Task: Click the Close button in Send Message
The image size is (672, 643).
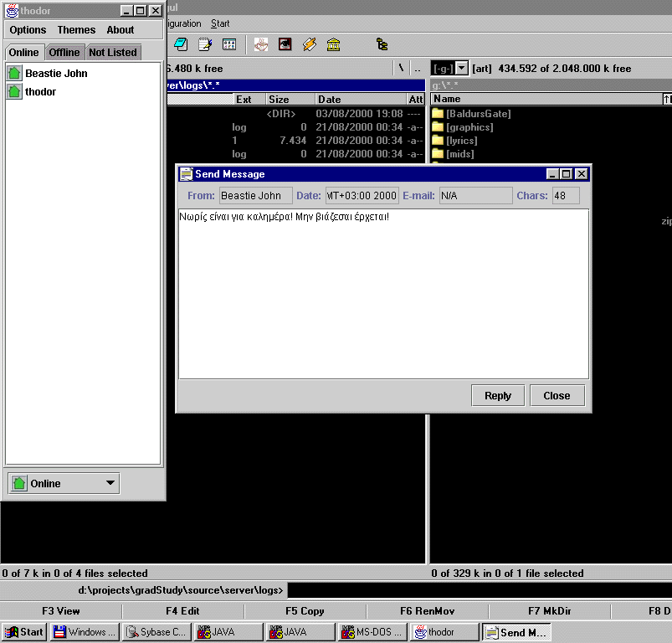Action: pos(557,396)
